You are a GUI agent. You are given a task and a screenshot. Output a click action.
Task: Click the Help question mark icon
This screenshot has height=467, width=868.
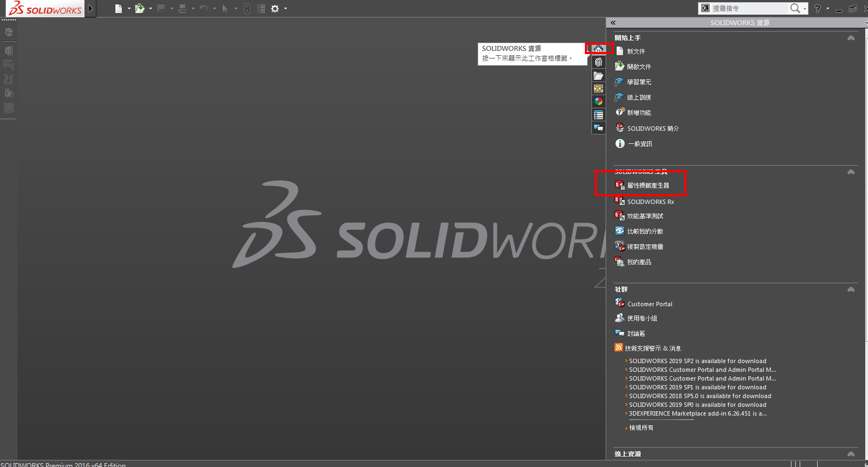coord(818,8)
